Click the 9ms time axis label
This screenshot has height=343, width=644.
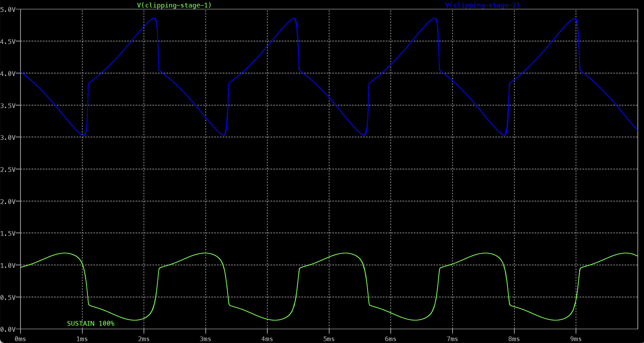pos(576,339)
